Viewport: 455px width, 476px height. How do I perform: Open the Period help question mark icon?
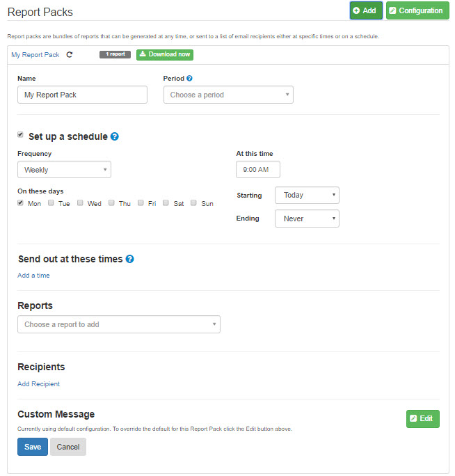[x=189, y=79]
